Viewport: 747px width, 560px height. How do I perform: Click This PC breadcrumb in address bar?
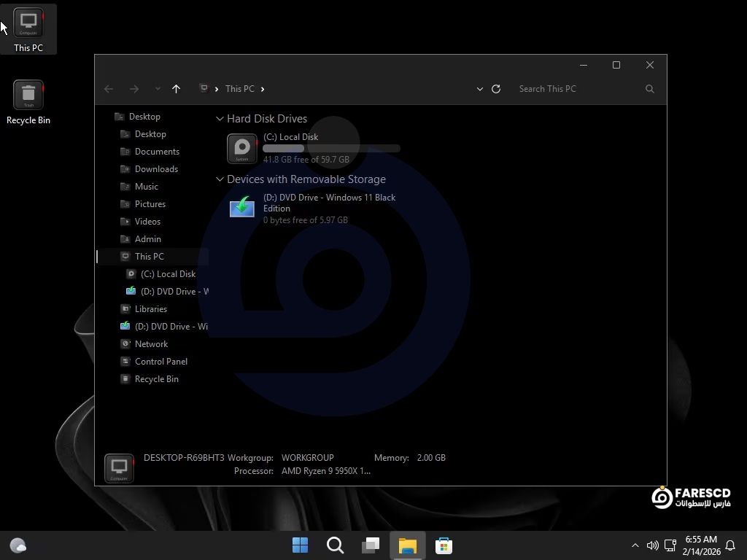239,89
